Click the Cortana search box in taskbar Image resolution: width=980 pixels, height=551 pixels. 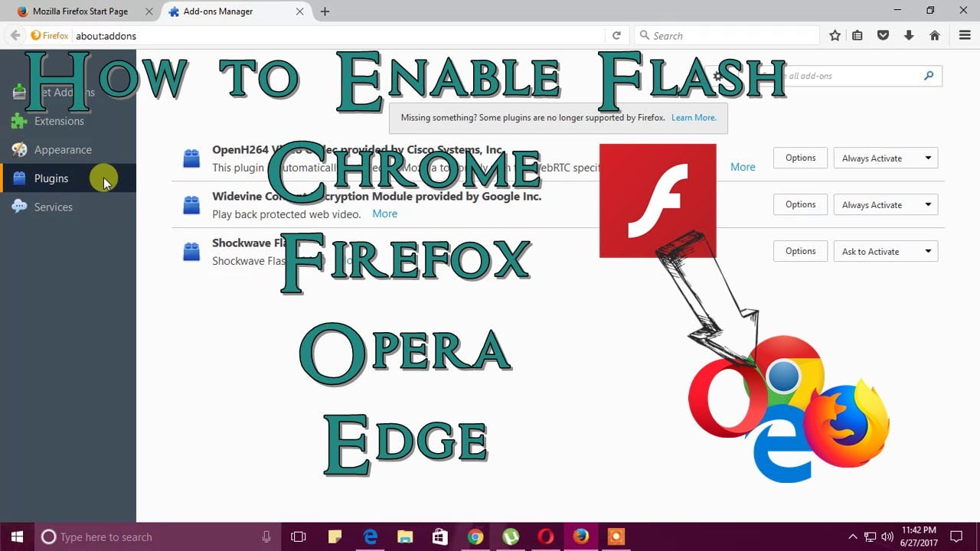pyautogui.click(x=158, y=536)
